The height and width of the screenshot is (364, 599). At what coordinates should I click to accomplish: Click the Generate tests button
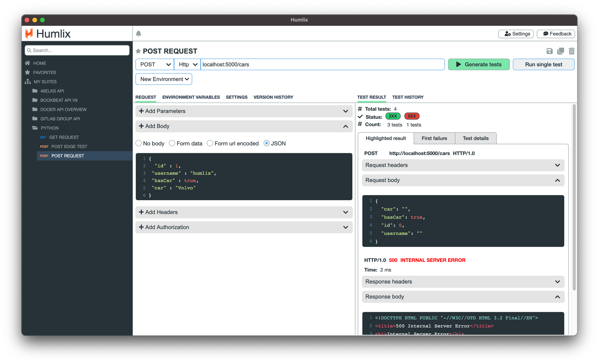479,64
